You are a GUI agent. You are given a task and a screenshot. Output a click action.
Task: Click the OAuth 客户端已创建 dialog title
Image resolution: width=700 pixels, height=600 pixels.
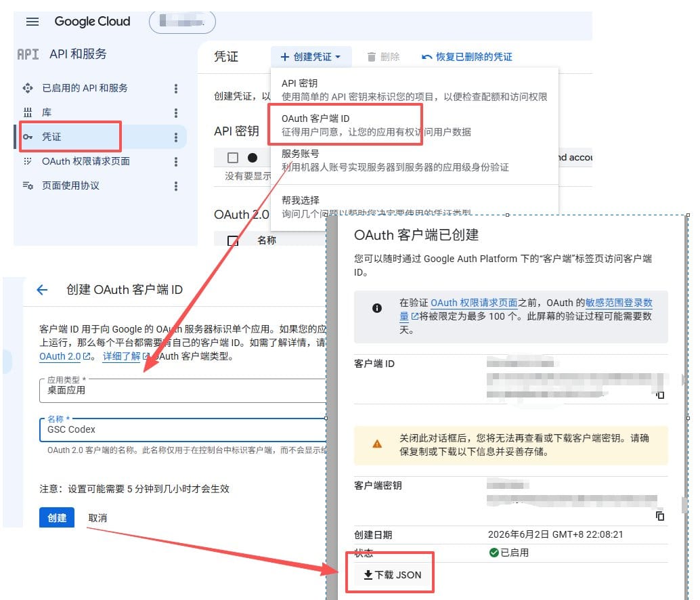[416, 235]
